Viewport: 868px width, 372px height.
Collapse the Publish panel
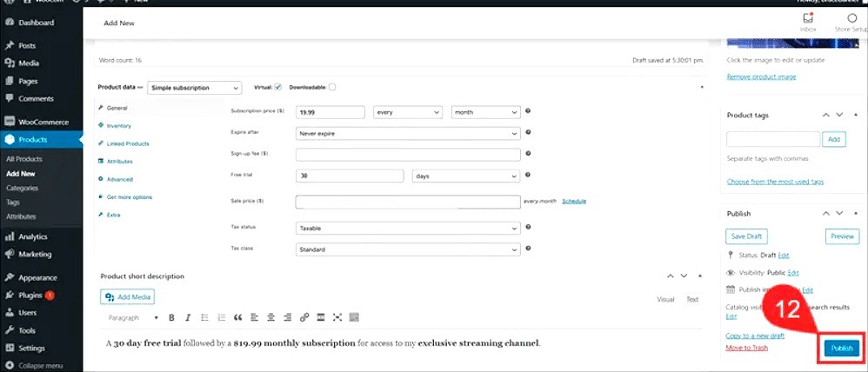(855, 213)
